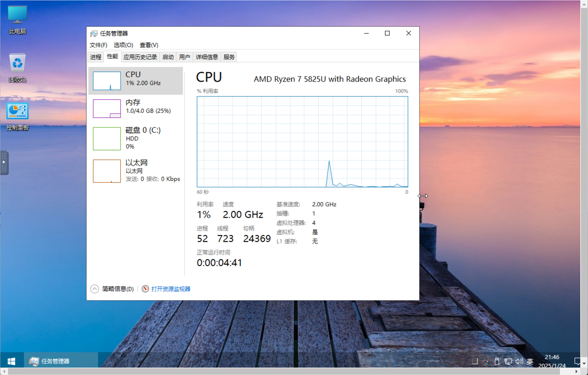Click horizontal scrollbar left arrow
The height and width of the screenshot is (375, 588).
4,371
